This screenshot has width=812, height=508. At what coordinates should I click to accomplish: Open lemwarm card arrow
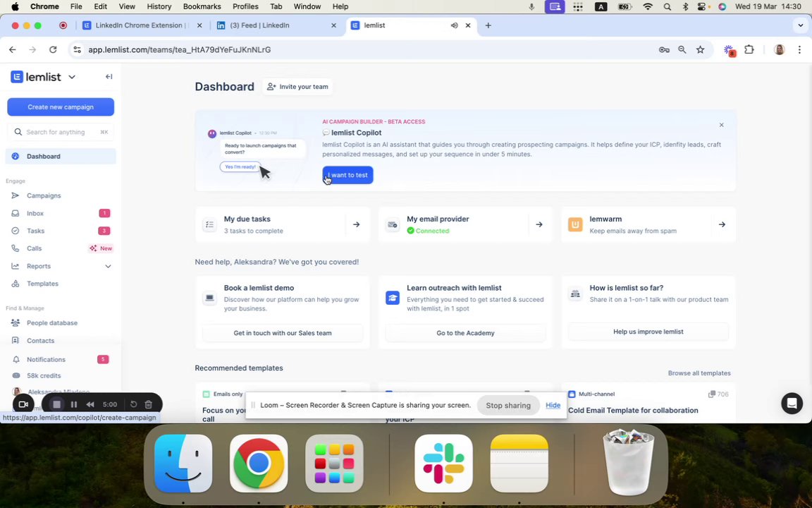click(x=722, y=224)
